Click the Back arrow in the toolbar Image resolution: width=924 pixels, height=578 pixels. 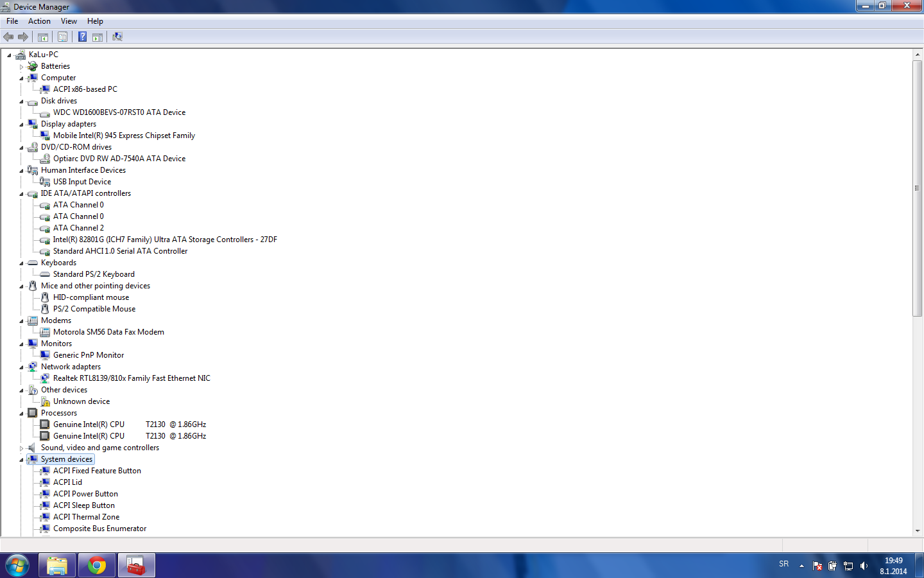click(8, 37)
